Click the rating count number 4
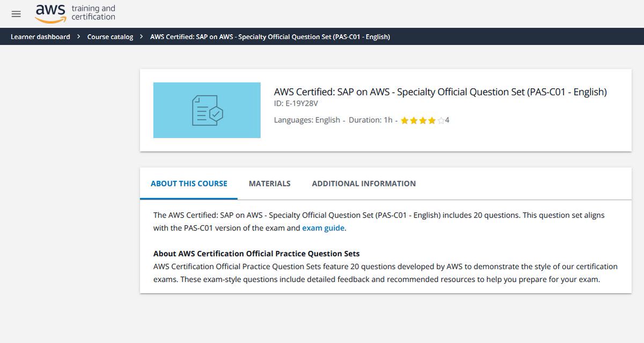The height and width of the screenshot is (343, 644). (x=447, y=120)
